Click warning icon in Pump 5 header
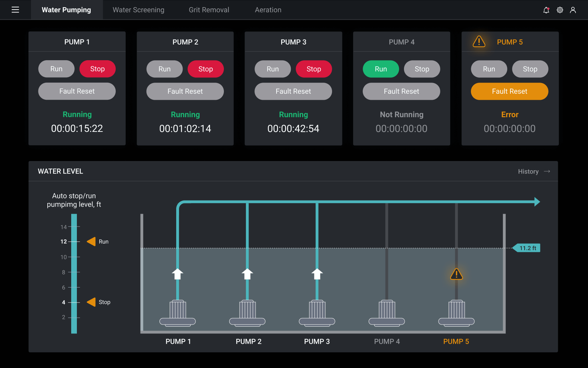The height and width of the screenshot is (368, 588). [479, 42]
